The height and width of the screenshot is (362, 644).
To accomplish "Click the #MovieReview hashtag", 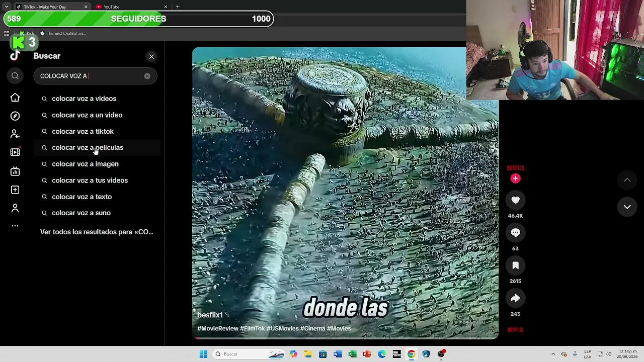I will (218, 328).
